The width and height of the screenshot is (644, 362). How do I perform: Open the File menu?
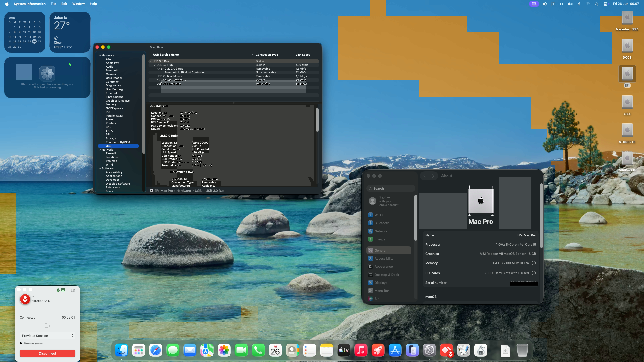[53, 4]
